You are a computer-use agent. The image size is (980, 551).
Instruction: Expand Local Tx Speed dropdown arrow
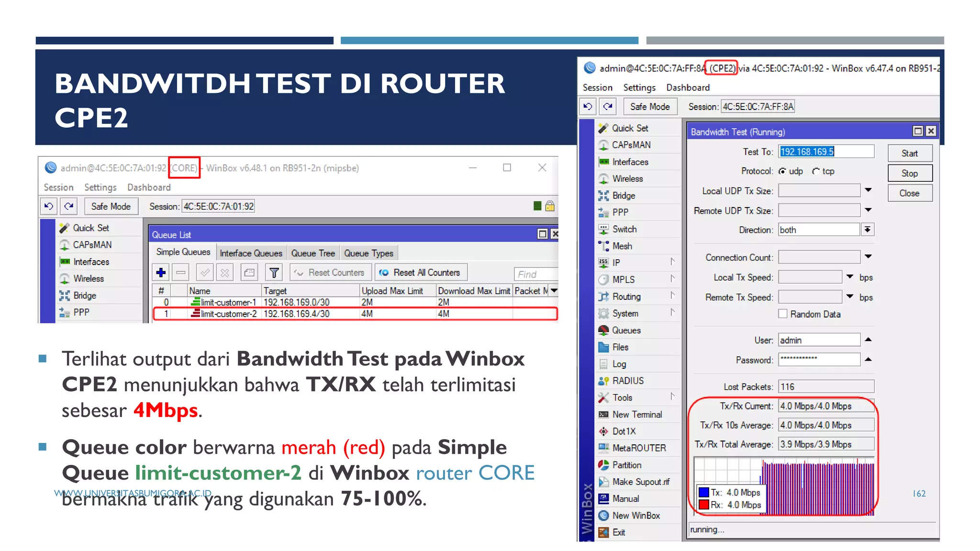(x=850, y=277)
